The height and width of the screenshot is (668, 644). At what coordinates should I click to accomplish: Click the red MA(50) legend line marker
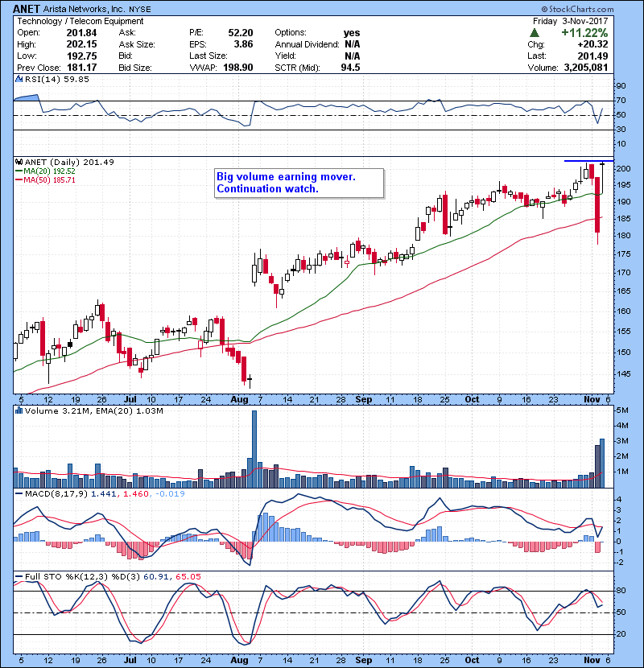(19, 180)
